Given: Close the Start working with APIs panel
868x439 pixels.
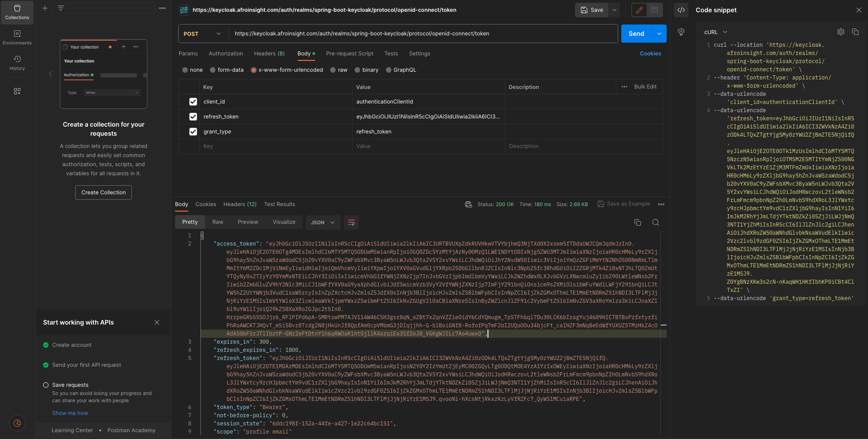Looking at the screenshot, I should [157, 322].
